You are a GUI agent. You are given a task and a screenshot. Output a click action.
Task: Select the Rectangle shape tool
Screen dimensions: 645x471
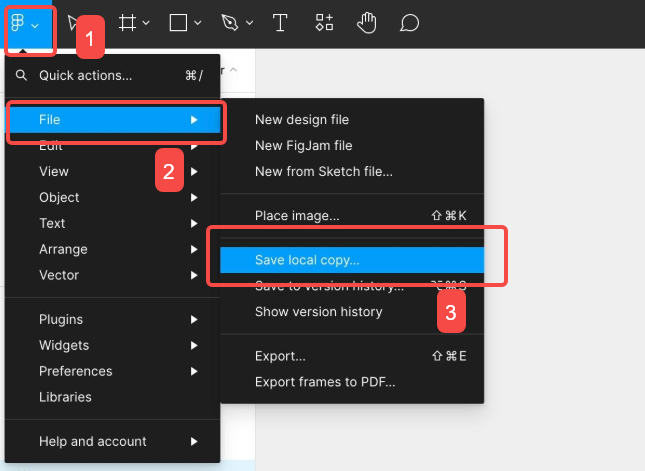tap(178, 23)
